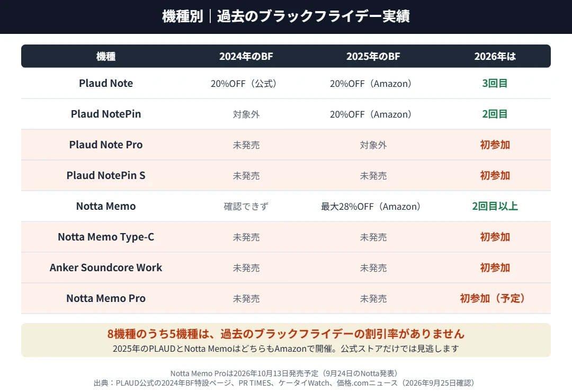
Task: Select the Anker Soundcore Work row name
Action: click(106, 268)
